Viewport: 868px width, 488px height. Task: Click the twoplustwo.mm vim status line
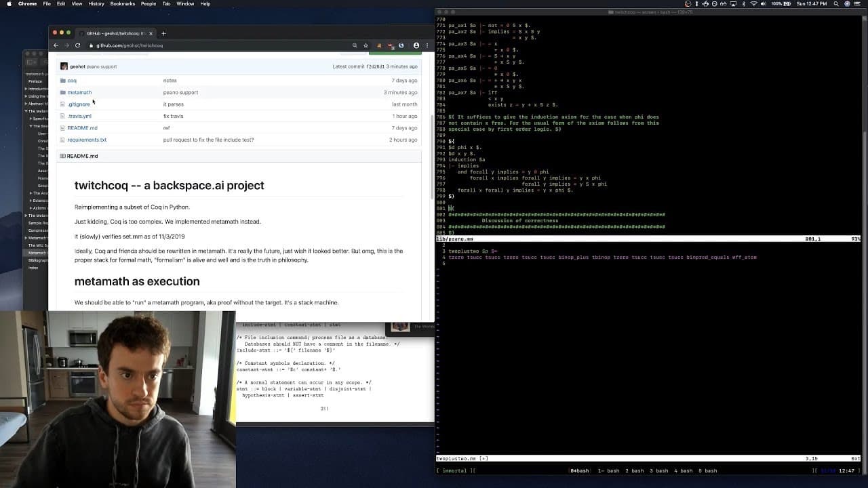(x=648, y=459)
